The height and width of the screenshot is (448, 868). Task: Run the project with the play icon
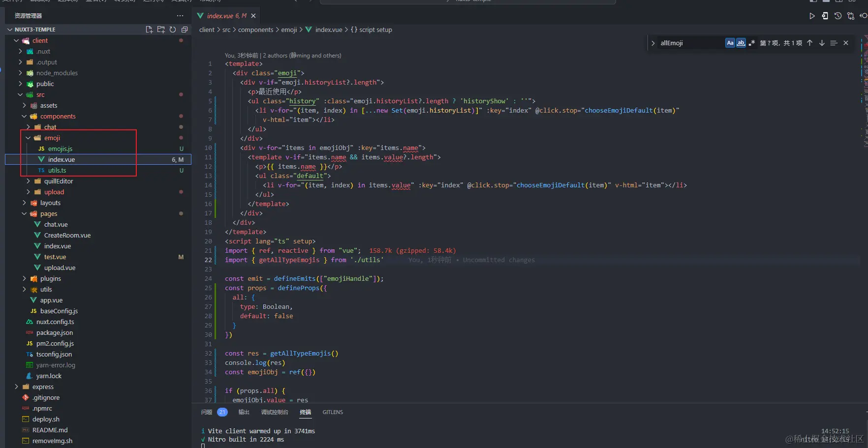coord(812,16)
